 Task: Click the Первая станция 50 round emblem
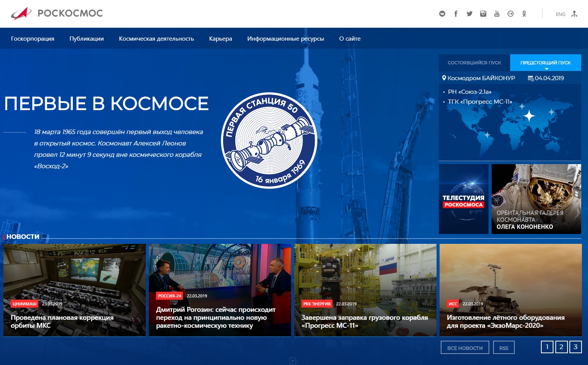click(269, 141)
